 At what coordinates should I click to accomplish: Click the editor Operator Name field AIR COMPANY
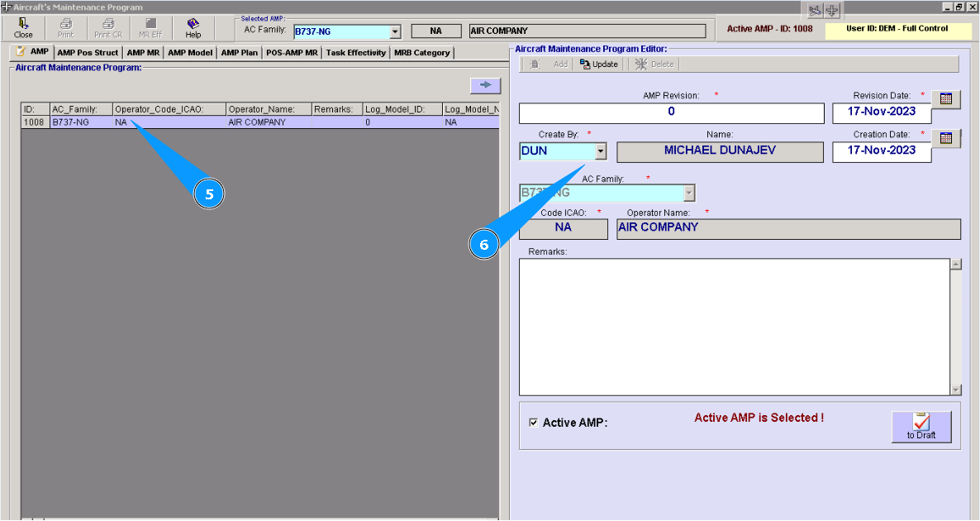789,229
